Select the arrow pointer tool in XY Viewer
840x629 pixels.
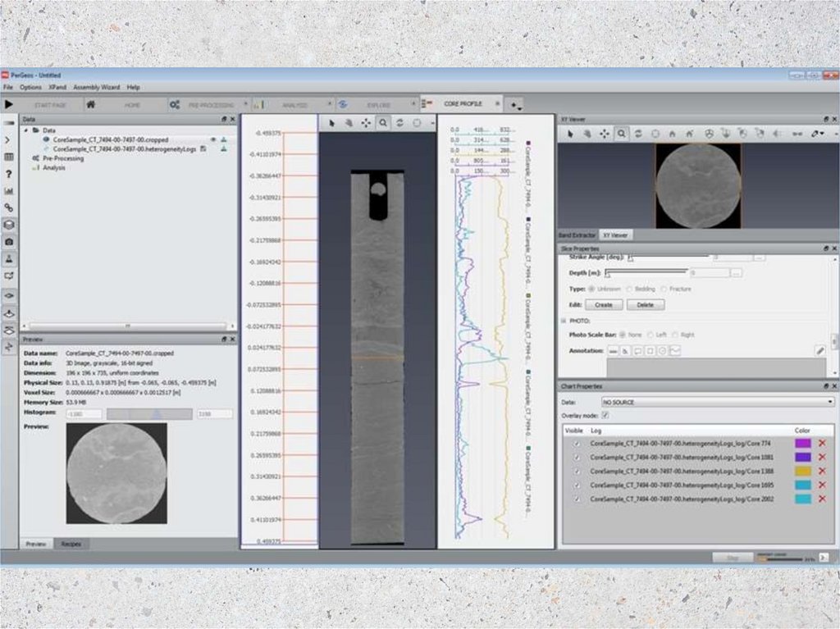coord(572,133)
